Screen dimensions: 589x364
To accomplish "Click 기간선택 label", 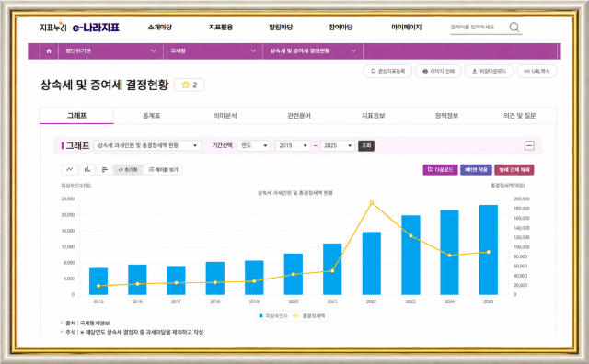I will [x=222, y=145].
